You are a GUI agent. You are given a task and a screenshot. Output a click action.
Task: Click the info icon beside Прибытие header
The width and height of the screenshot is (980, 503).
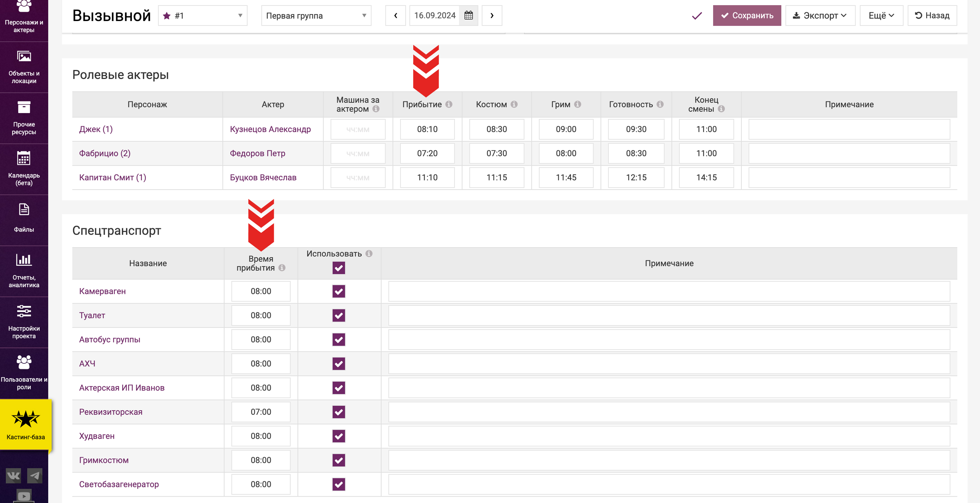coord(449,104)
